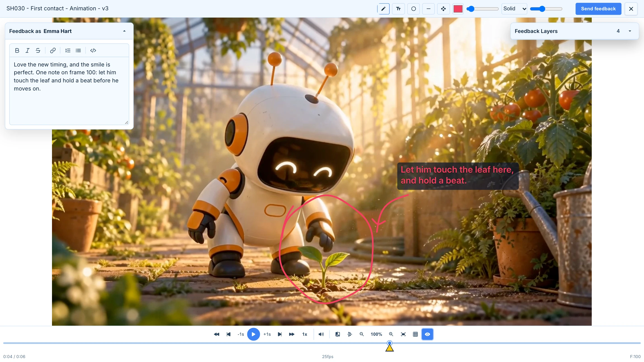Select the circle shape tool
The image size is (644, 362).
pos(413,9)
